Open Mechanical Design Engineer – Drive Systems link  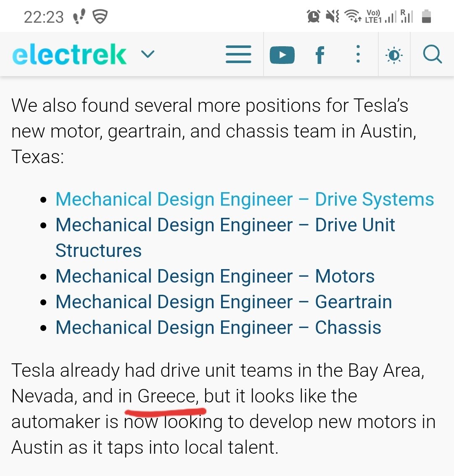245,199
